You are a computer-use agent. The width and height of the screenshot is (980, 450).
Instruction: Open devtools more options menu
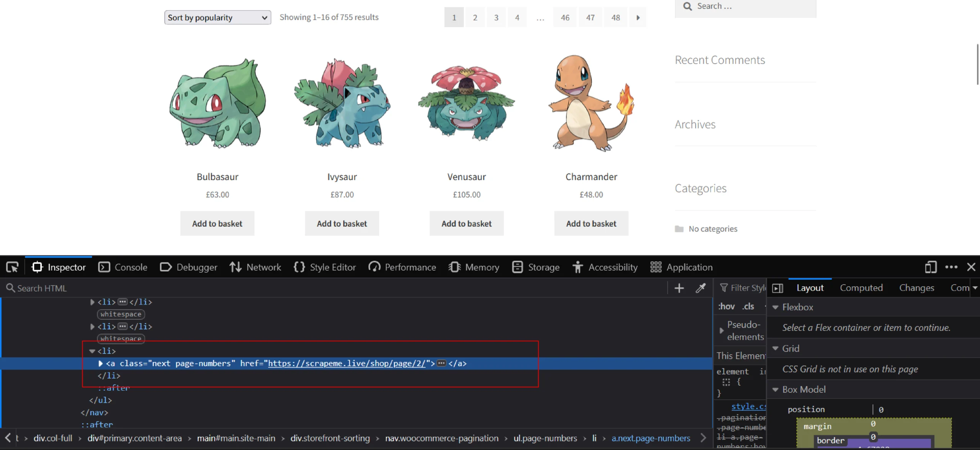951,267
